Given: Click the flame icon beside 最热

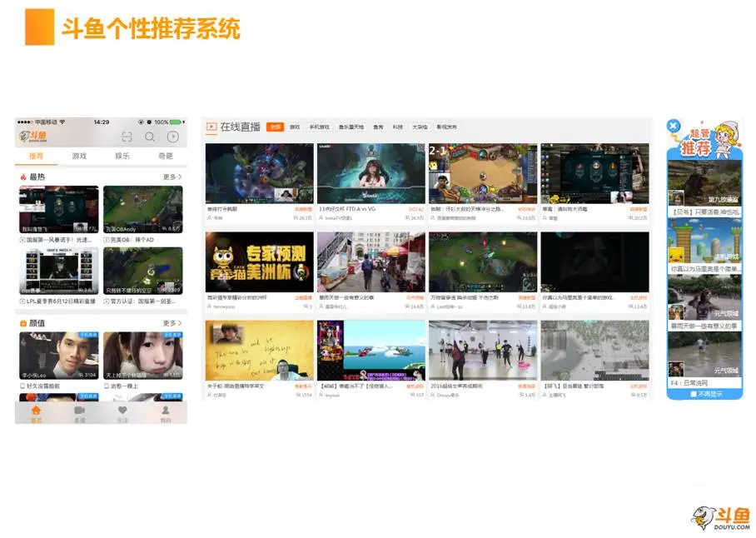Looking at the screenshot, I should coord(22,177).
